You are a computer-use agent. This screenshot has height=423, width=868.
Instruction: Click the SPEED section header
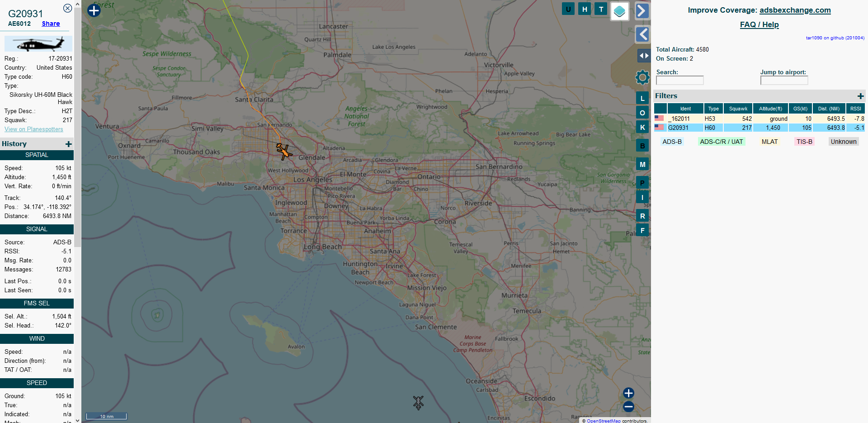pyautogui.click(x=37, y=383)
